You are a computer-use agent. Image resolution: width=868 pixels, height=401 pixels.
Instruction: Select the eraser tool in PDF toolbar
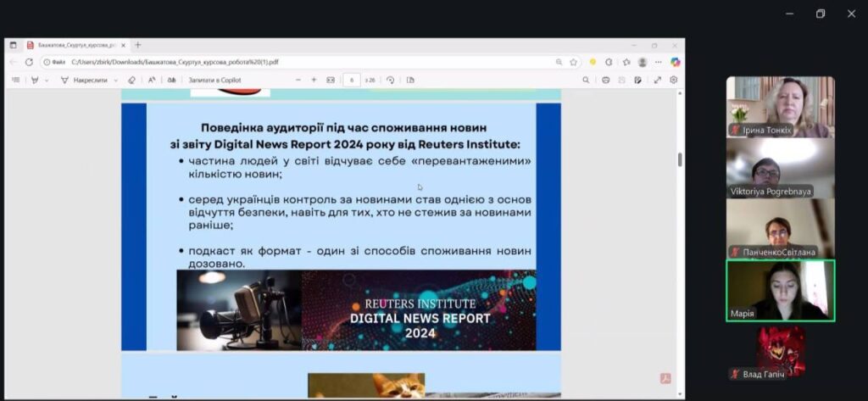pos(131,80)
